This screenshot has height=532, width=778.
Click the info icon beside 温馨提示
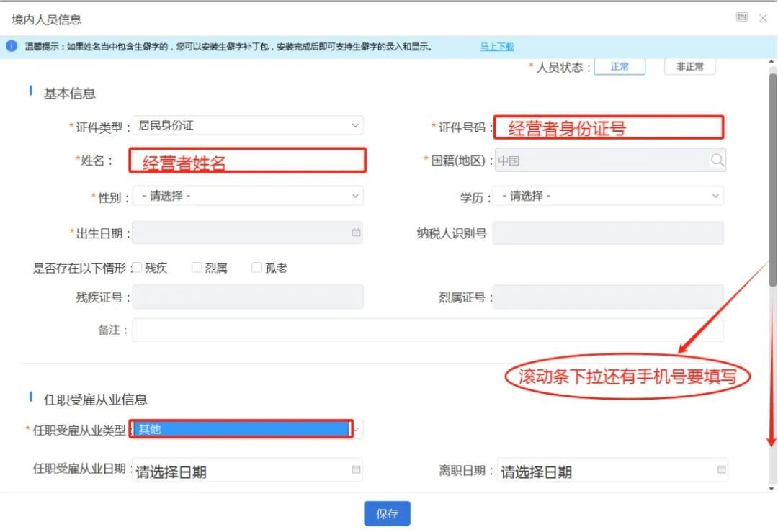[x=12, y=46]
